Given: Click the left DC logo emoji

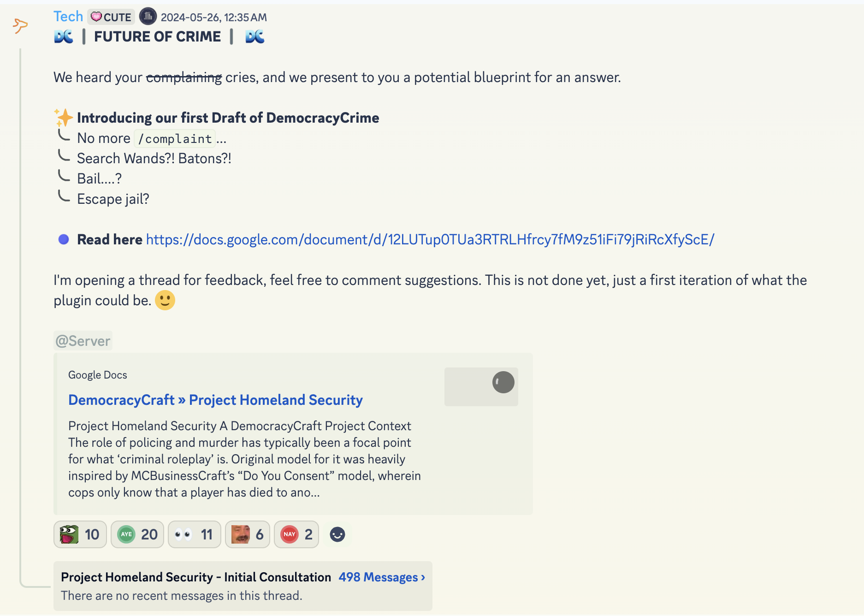Looking at the screenshot, I should [x=64, y=36].
